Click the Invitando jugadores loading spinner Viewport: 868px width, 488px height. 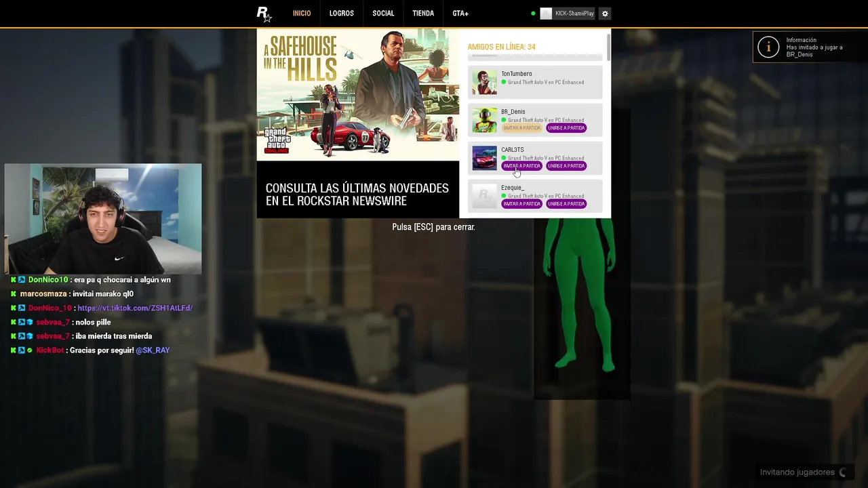pos(843,472)
